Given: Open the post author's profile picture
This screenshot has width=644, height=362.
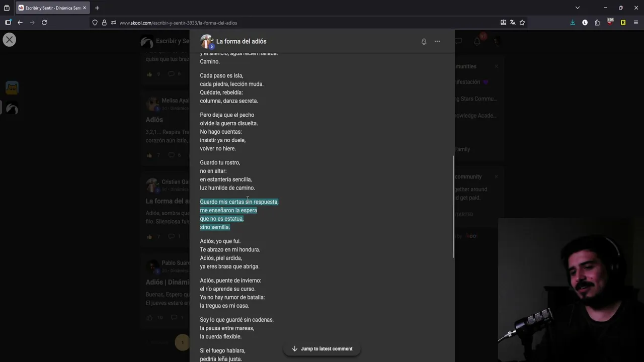Looking at the screenshot, I should 206,41.
